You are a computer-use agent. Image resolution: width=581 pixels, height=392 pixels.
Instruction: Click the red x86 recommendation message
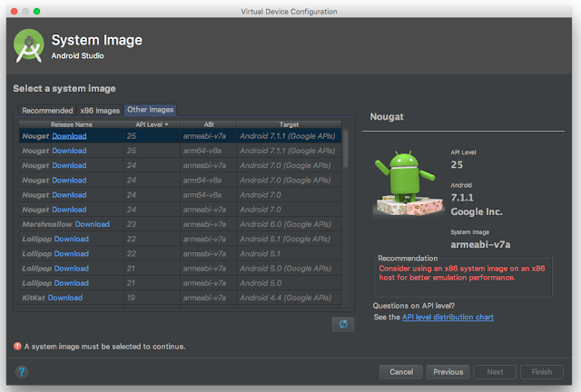point(462,273)
